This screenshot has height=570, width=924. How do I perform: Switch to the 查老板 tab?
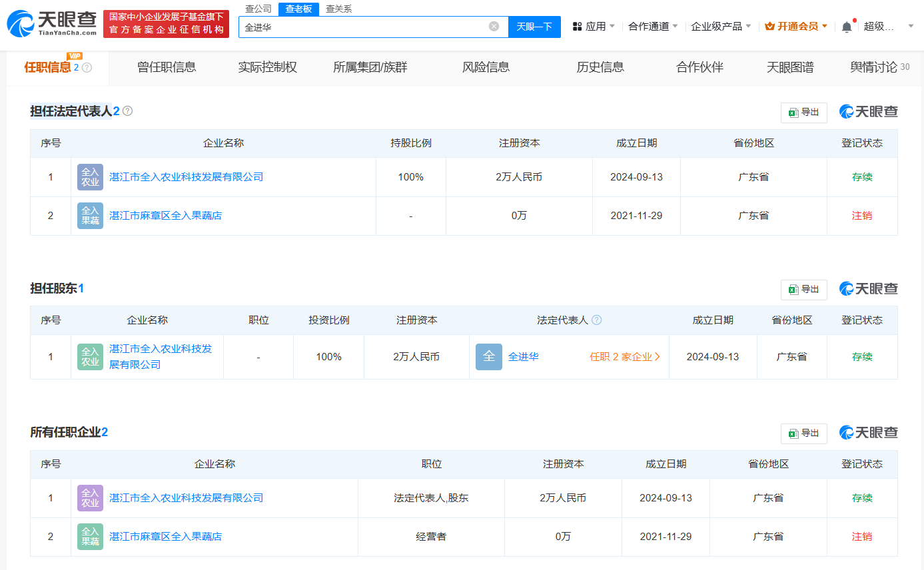[298, 9]
